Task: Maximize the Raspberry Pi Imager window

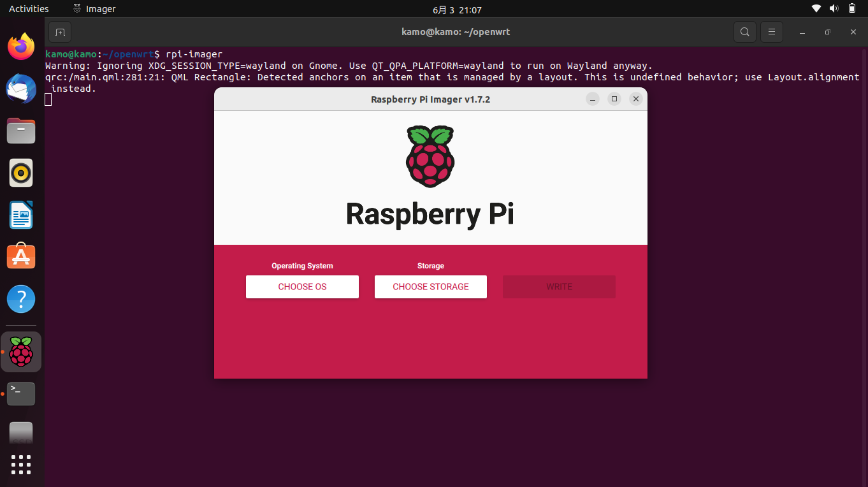Action: click(x=614, y=99)
